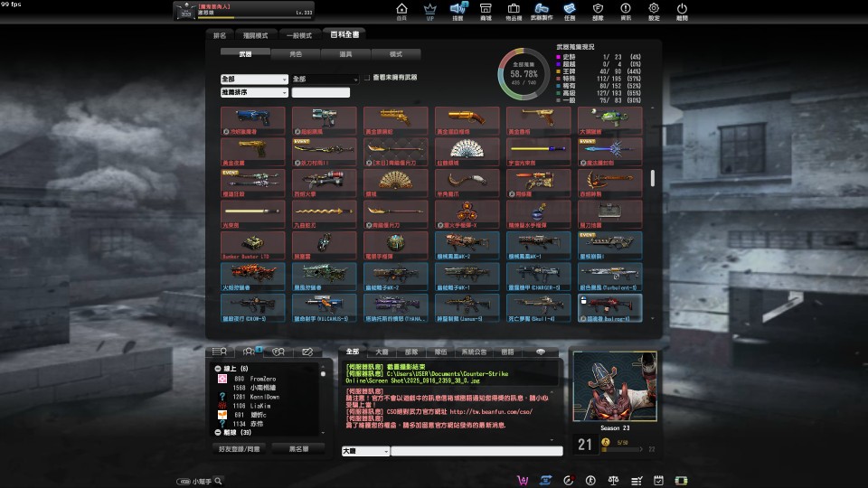The height and width of the screenshot is (488, 868).
Task: Select the 道具 items sub-tab
Action: (346, 54)
